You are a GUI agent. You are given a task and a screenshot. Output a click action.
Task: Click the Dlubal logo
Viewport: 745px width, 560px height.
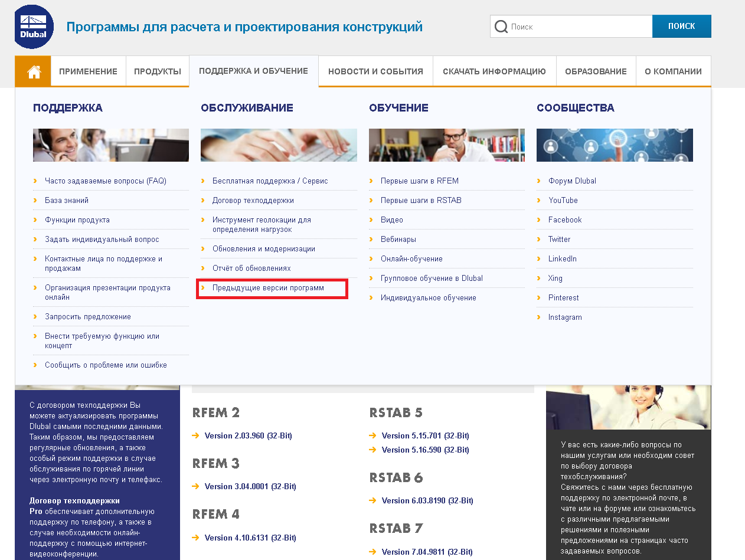tap(34, 27)
